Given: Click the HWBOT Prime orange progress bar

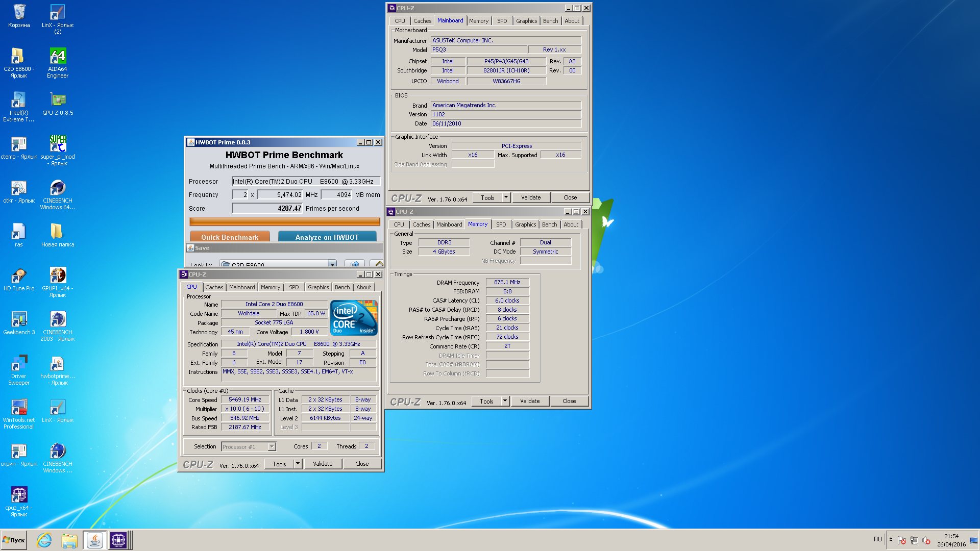Looking at the screenshot, I should (x=285, y=221).
